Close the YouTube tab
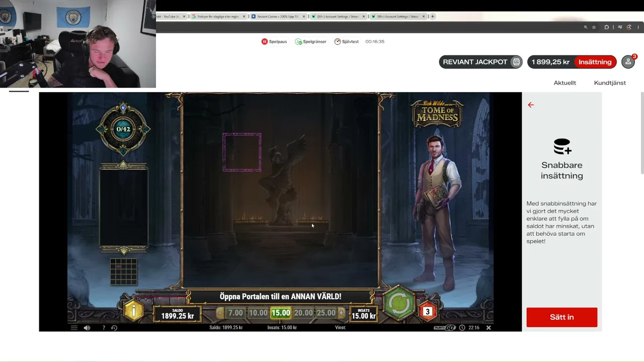This screenshot has width=644, height=362. pyautogui.click(x=184, y=17)
